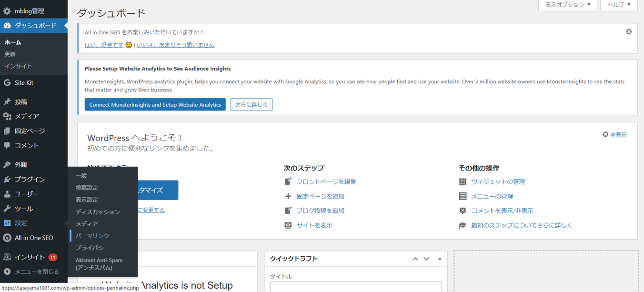Open the ウィジェットの管理 link
This screenshot has height=292, width=644.
point(498,181)
